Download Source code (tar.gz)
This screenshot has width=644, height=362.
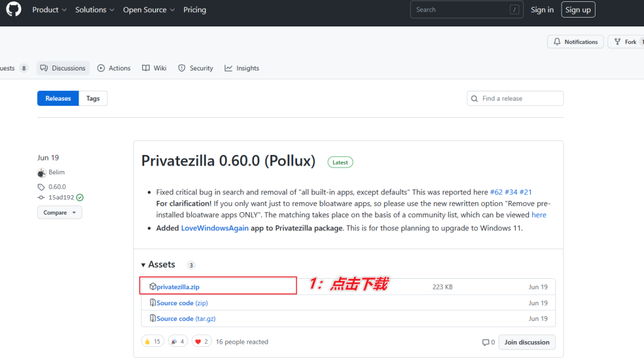click(x=186, y=319)
